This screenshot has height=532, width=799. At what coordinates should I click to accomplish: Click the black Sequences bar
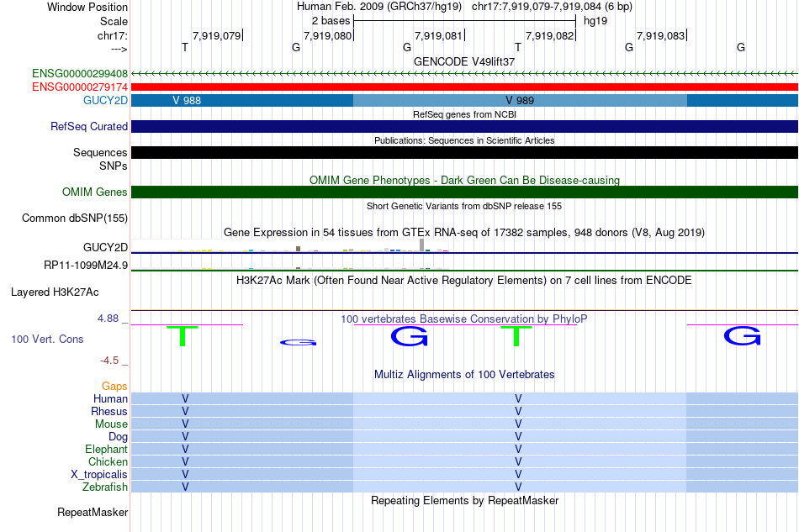(464, 152)
